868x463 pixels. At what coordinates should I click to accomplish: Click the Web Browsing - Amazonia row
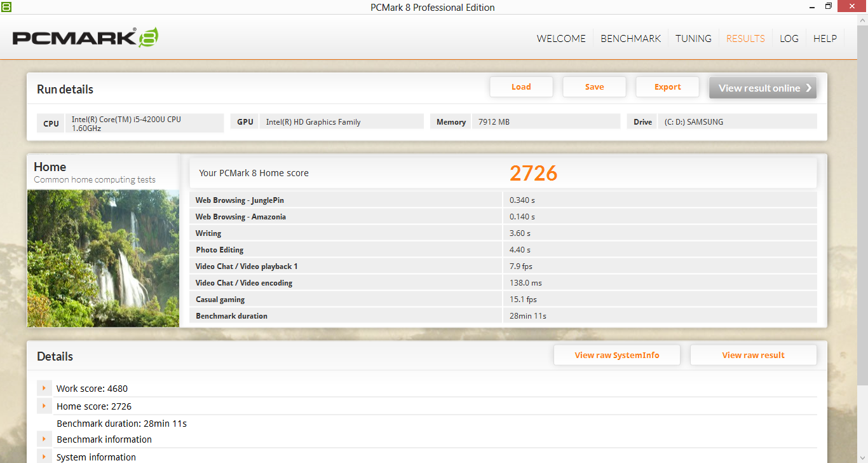[503, 217]
